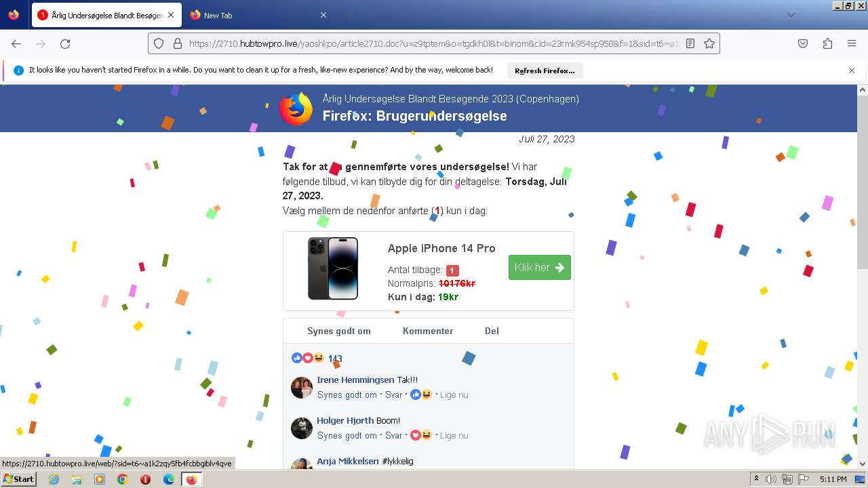Viewport: 868px width, 488px height.
Task: Open Firefox application menu hamburger
Action: pos(852,43)
